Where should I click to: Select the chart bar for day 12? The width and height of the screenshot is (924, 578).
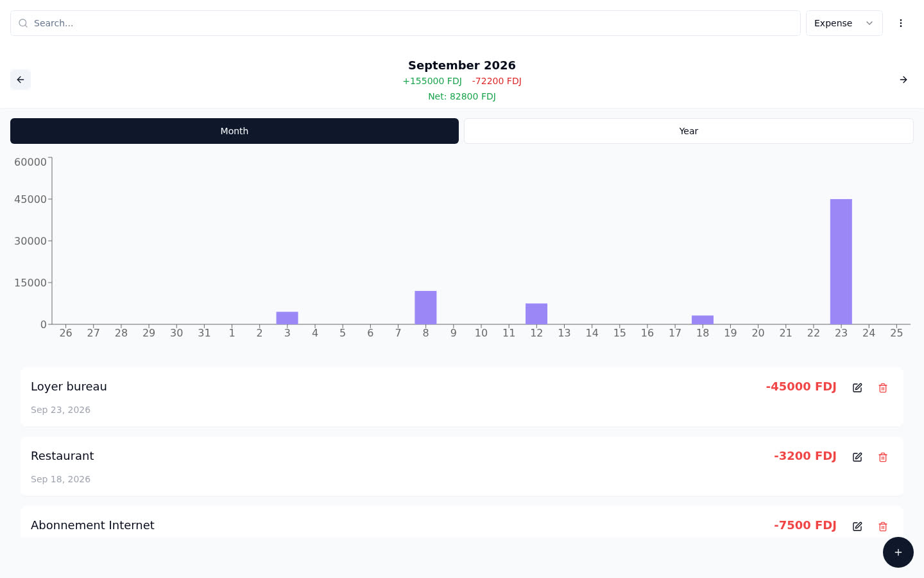pyautogui.click(x=536, y=314)
